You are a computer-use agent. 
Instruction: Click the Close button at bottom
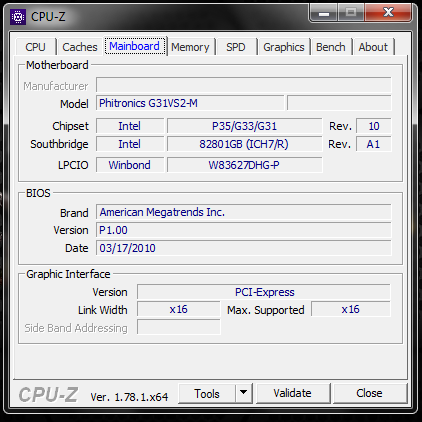click(369, 393)
